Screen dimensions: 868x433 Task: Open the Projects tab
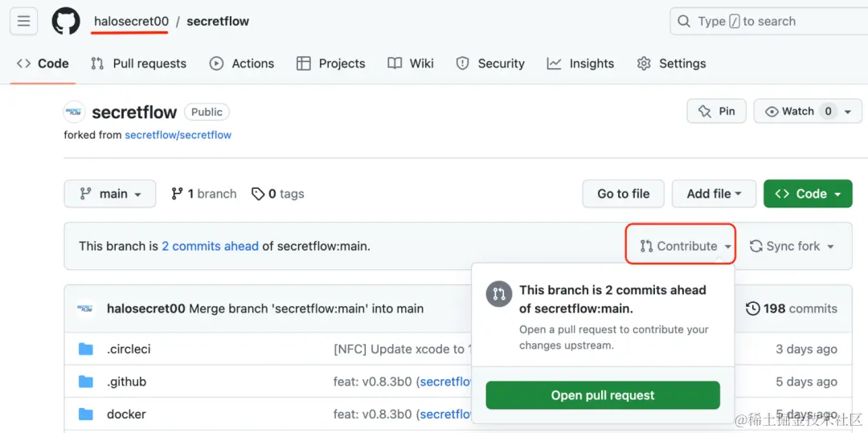(330, 63)
